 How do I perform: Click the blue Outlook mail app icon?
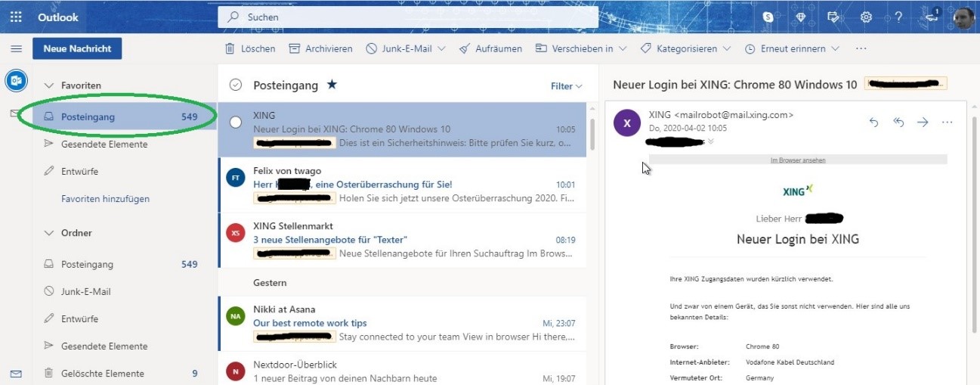(x=16, y=80)
